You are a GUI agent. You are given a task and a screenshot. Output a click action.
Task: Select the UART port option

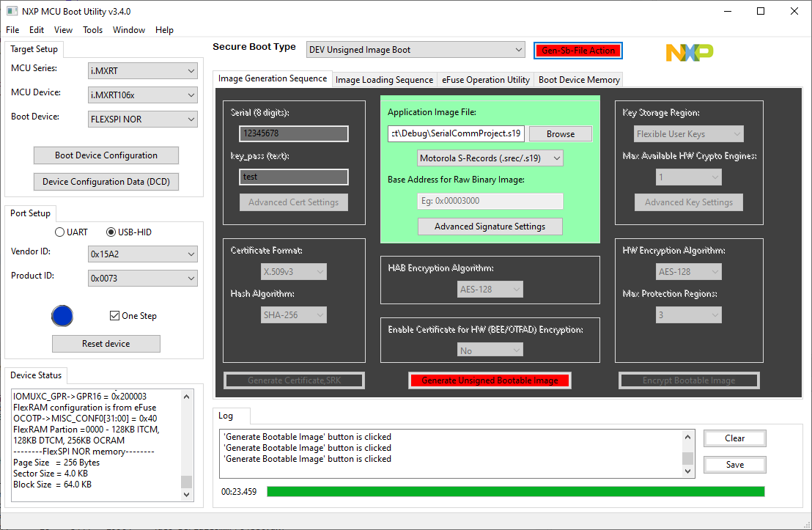point(59,232)
